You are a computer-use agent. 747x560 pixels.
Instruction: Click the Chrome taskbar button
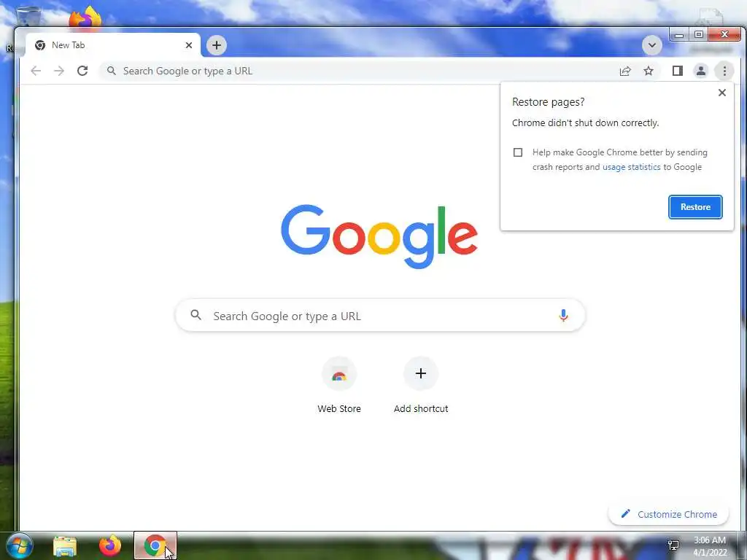(x=155, y=545)
